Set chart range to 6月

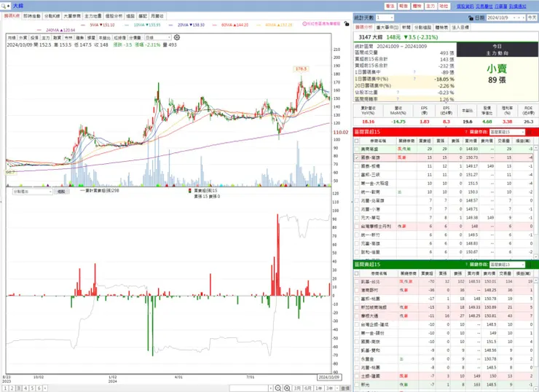tap(307, 388)
